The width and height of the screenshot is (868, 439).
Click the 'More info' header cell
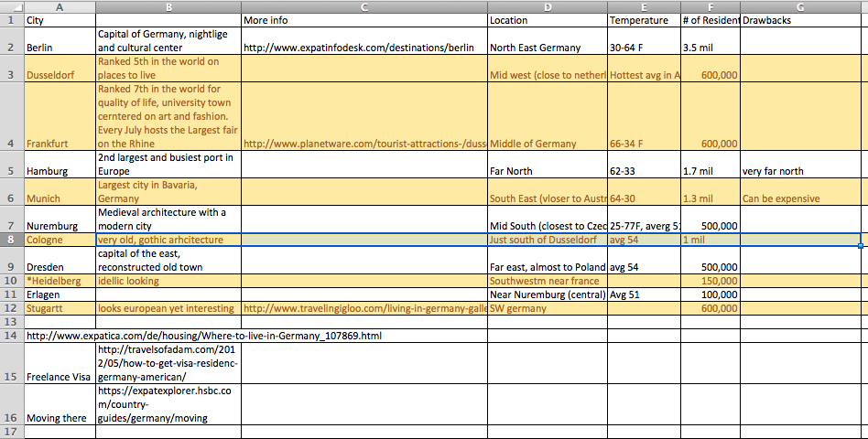tap(364, 20)
